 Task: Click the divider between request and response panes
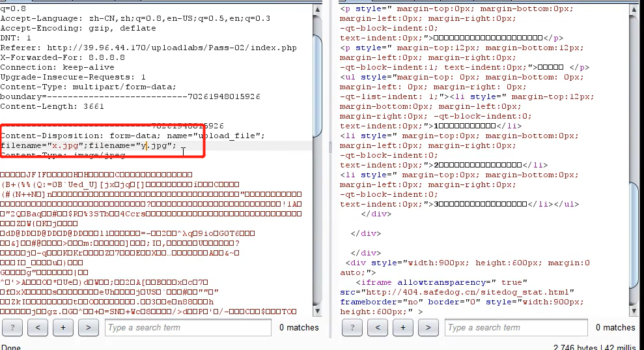[329, 163]
